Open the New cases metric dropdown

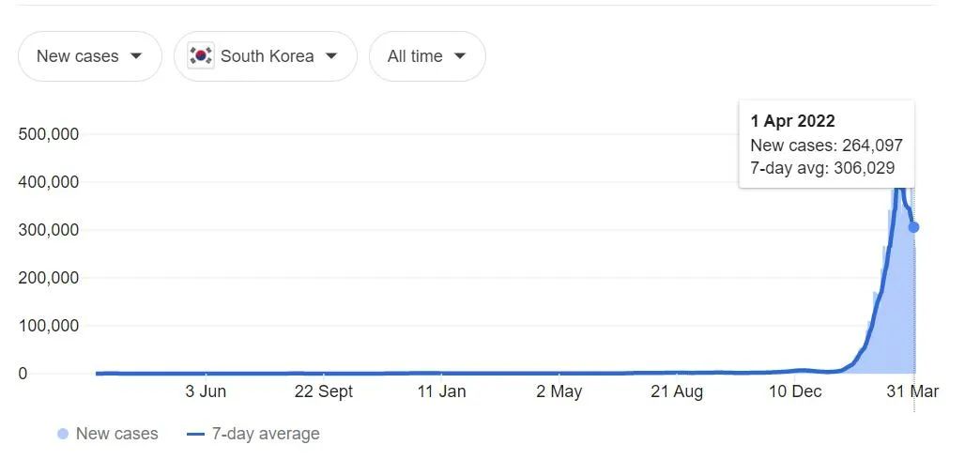coord(89,56)
